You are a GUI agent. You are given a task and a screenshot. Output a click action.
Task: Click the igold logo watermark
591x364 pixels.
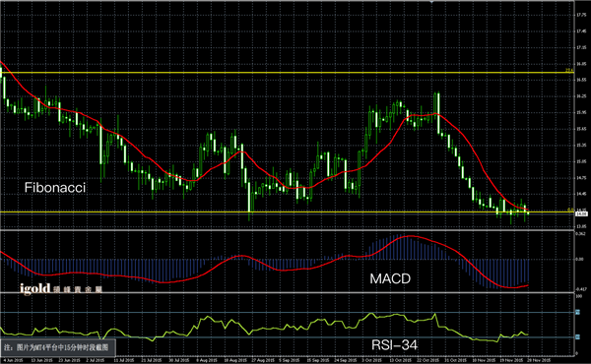(61, 288)
